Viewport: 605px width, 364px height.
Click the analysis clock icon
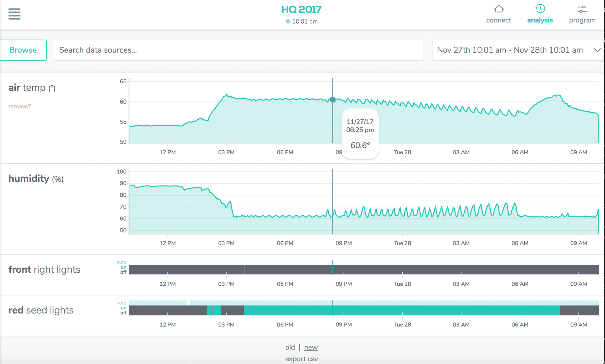point(540,9)
